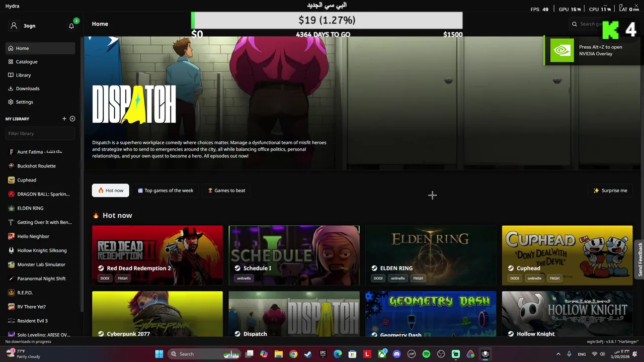Open the 3ogn user profile

(23, 26)
